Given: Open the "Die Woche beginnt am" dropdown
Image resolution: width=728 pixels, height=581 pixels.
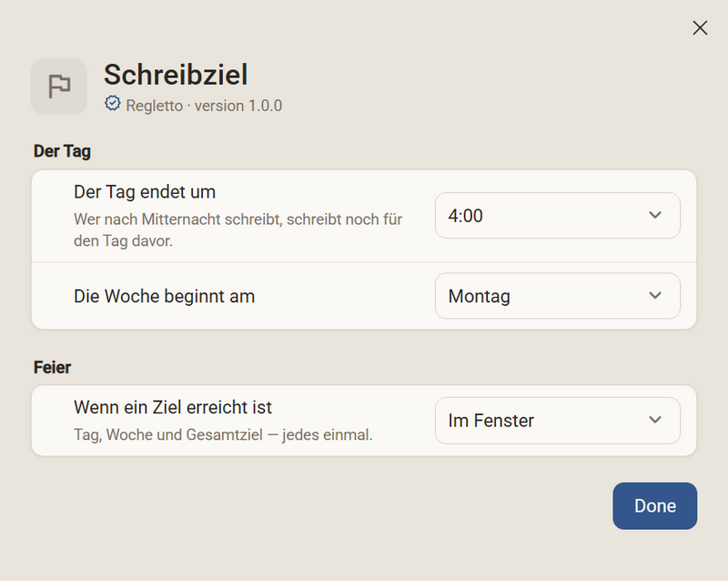Looking at the screenshot, I should pos(558,296).
